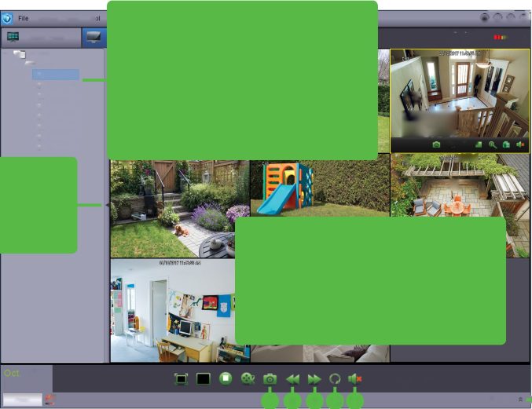The height and width of the screenshot is (409, 532).
Task: Go to the next page with forward arrows
Action: pos(314,378)
